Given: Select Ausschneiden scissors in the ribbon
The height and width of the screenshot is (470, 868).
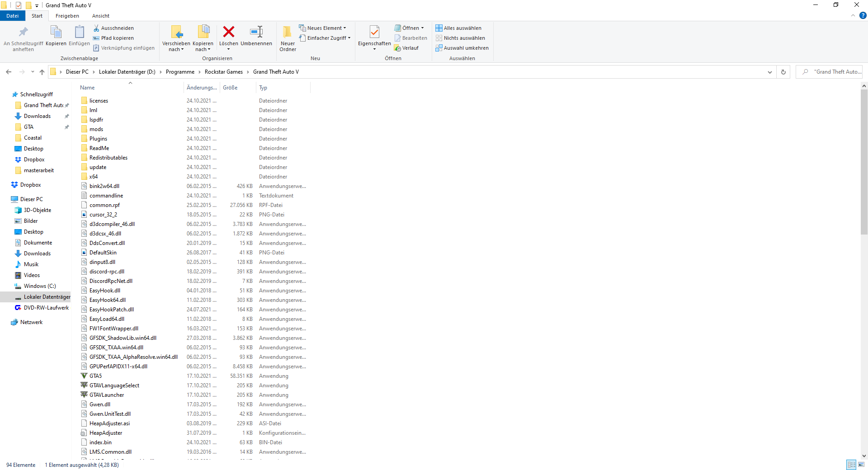Looking at the screenshot, I should [113, 28].
